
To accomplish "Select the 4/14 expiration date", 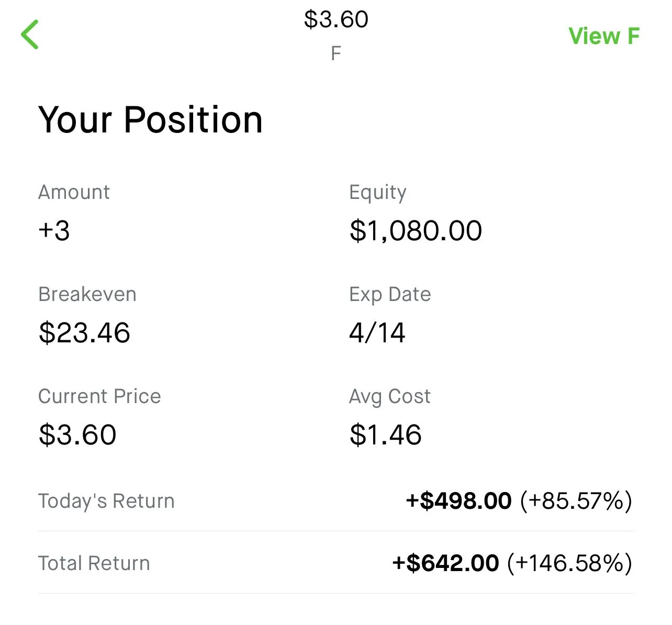I will point(377,332).
